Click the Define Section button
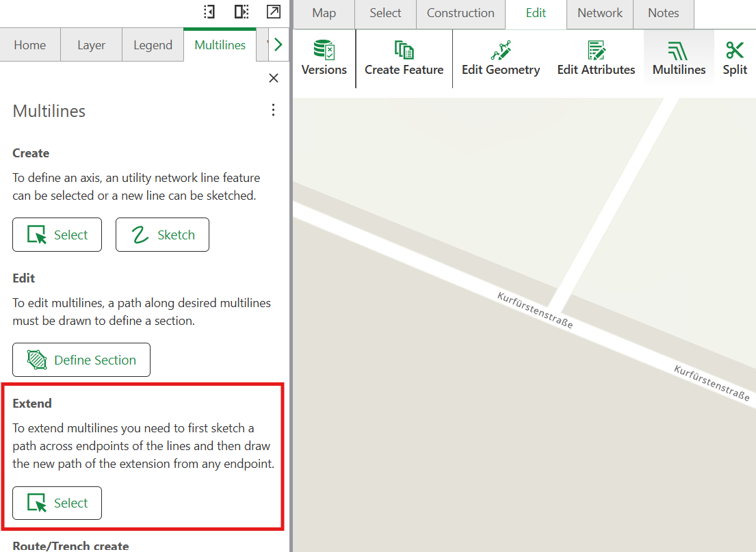Image resolution: width=756 pixels, height=552 pixels. point(81,360)
